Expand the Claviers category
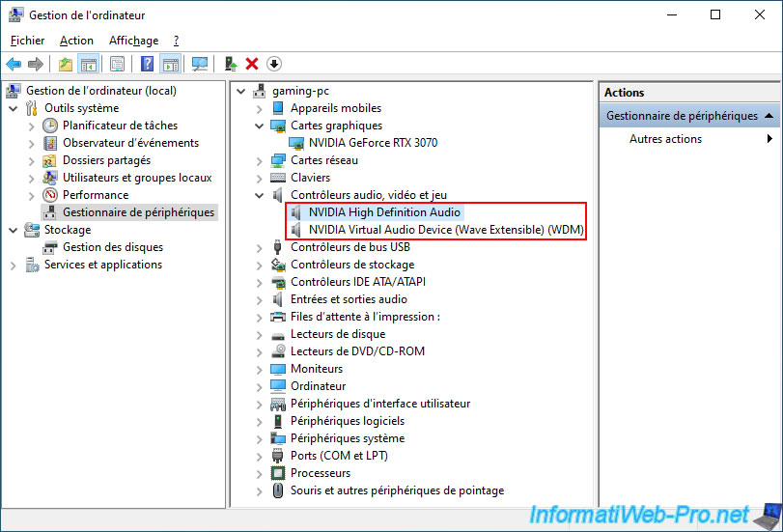Screen dimensions: 783x532 coord(259,179)
